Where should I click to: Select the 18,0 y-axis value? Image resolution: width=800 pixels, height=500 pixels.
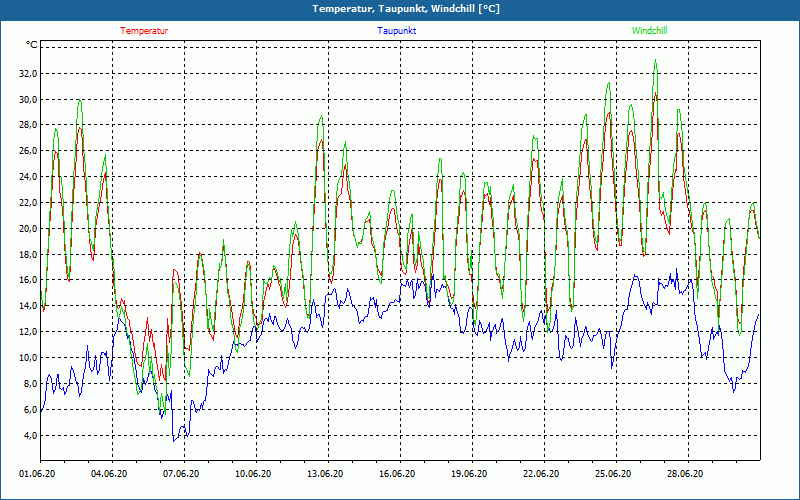[x=28, y=255]
